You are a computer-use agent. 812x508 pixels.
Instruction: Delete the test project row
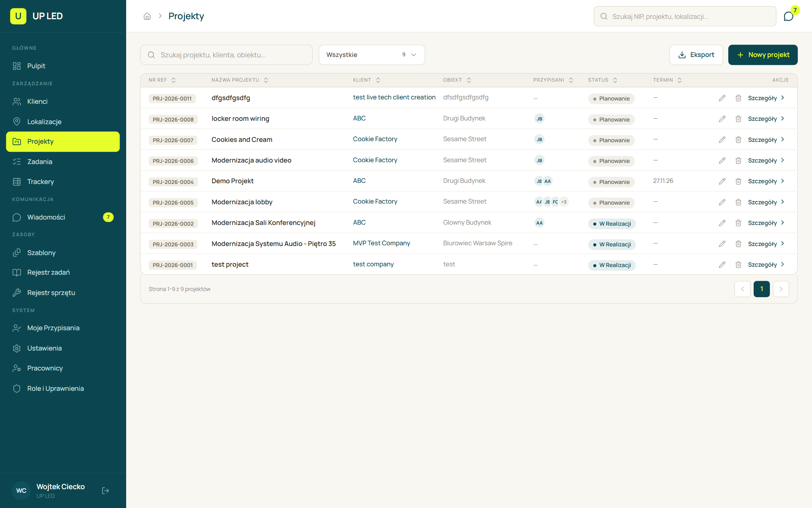click(x=738, y=265)
